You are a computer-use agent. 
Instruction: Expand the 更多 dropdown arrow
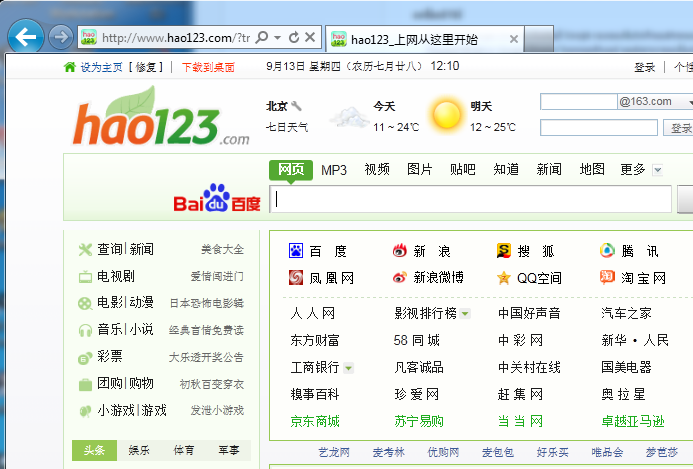point(657,170)
